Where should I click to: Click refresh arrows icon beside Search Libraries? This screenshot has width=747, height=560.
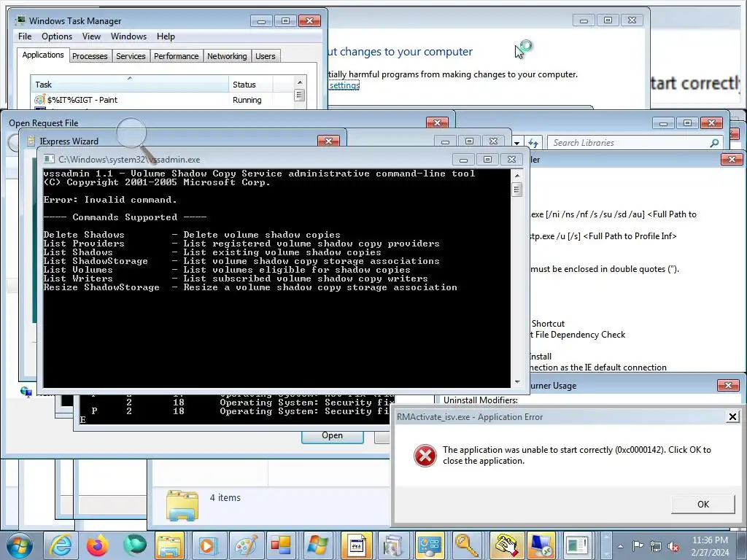[533, 143]
